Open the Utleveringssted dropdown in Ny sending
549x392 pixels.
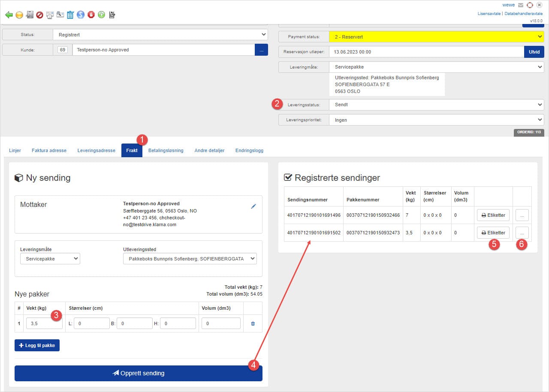190,259
